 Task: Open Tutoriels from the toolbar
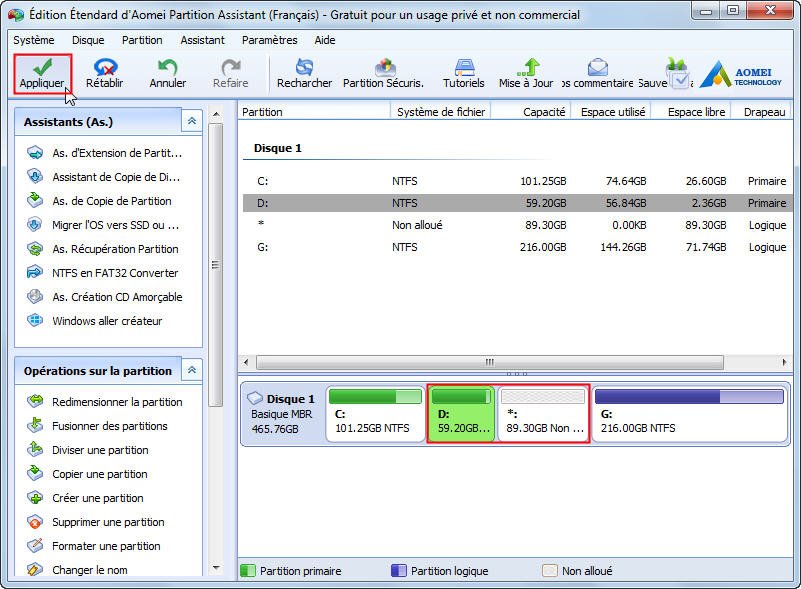click(464, 74)
